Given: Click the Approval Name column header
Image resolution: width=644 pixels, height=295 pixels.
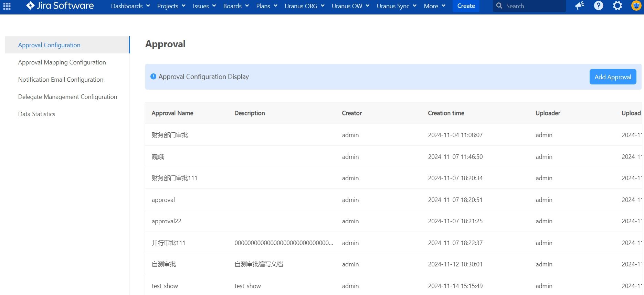Looking at the screenshot, I should [x=172, y=113].
